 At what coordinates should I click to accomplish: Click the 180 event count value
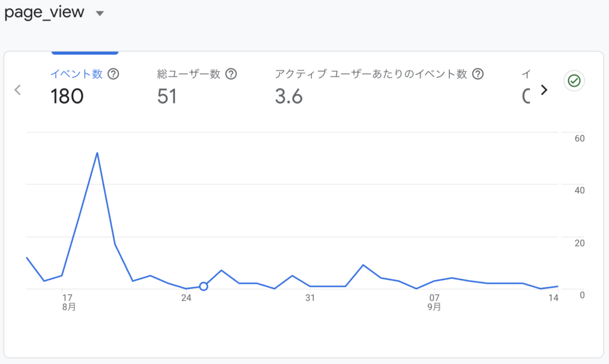coord(67,96)
